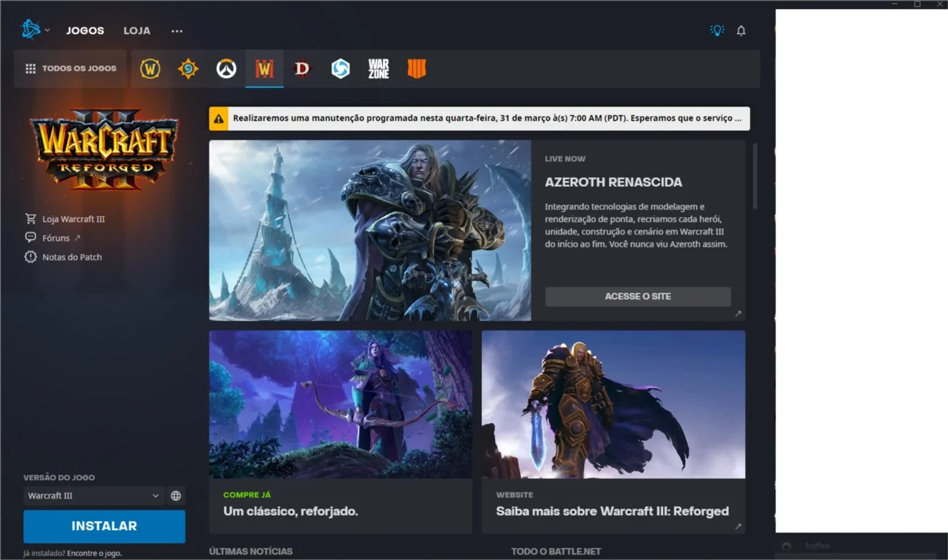Select the World of Warcraft game icon
The width and height of the screenshot is (948, 560).
(150, 69)
